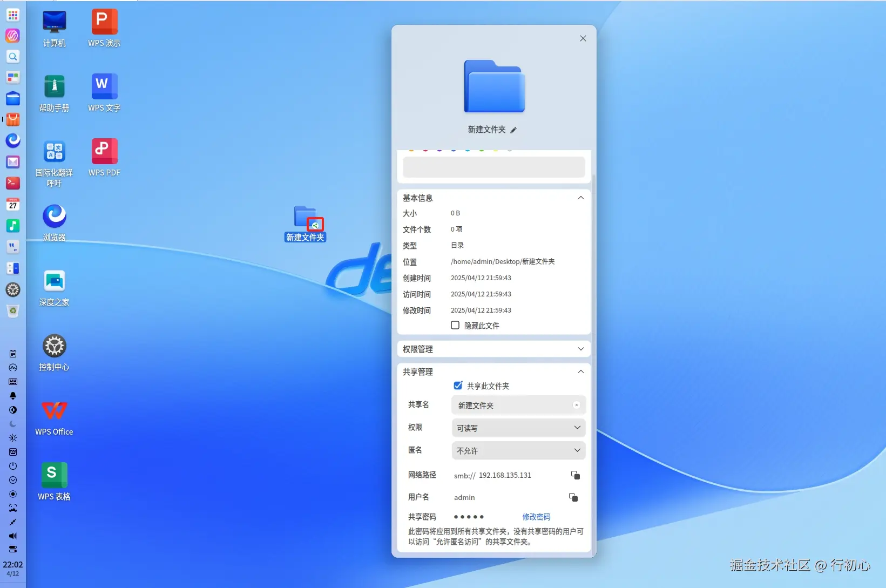Expand the tray overflow down-arrow icon
The height and width of the screenshot is (588, 886).
click(13, 480)
